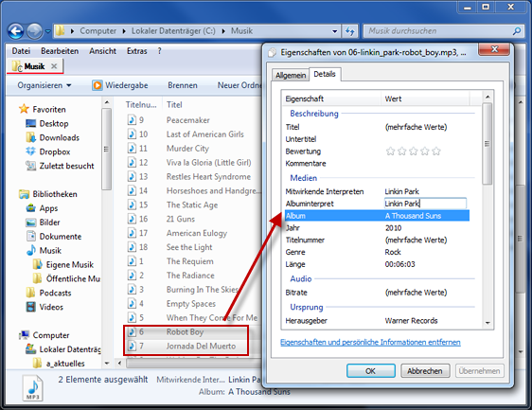Open the Organisieren dropdown
This screenshot has width=532, height=410.
tap(44, 85)
